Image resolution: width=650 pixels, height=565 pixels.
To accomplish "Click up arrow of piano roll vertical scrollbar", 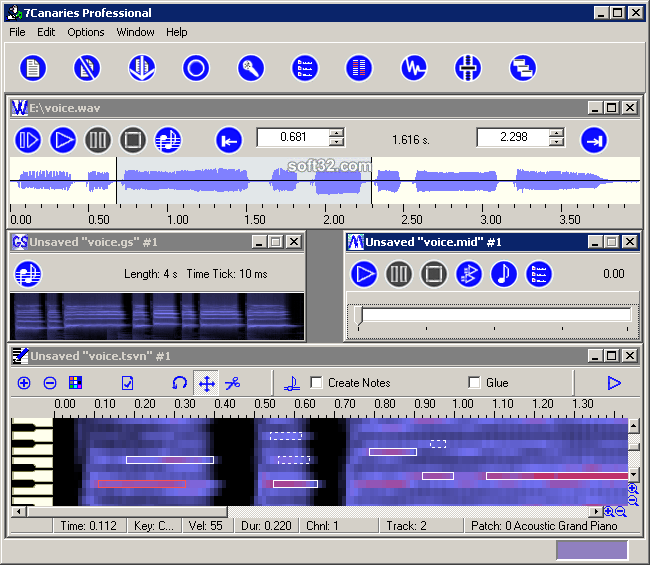I will (633, 426).
